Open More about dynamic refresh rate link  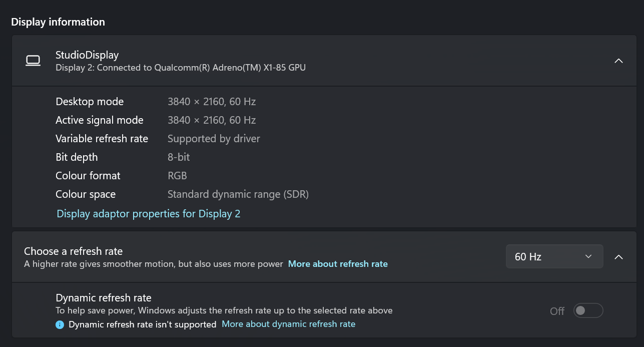[x=288, y=324]
